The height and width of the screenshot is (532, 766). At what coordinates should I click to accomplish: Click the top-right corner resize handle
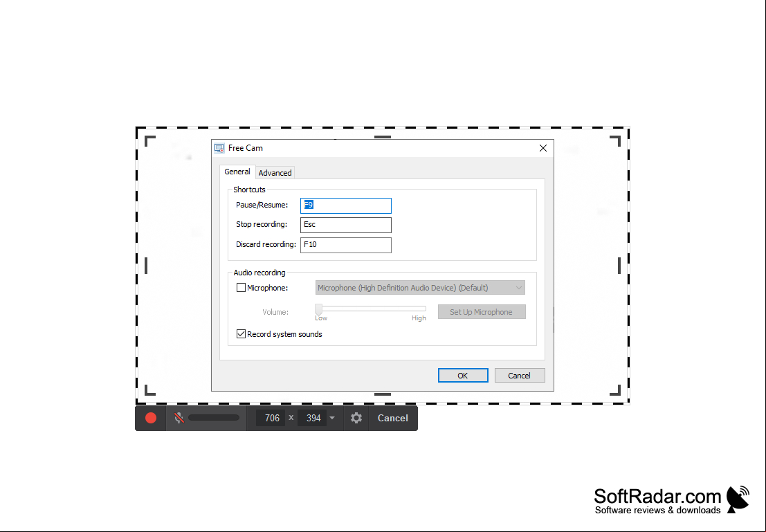(x=615, y=141)
